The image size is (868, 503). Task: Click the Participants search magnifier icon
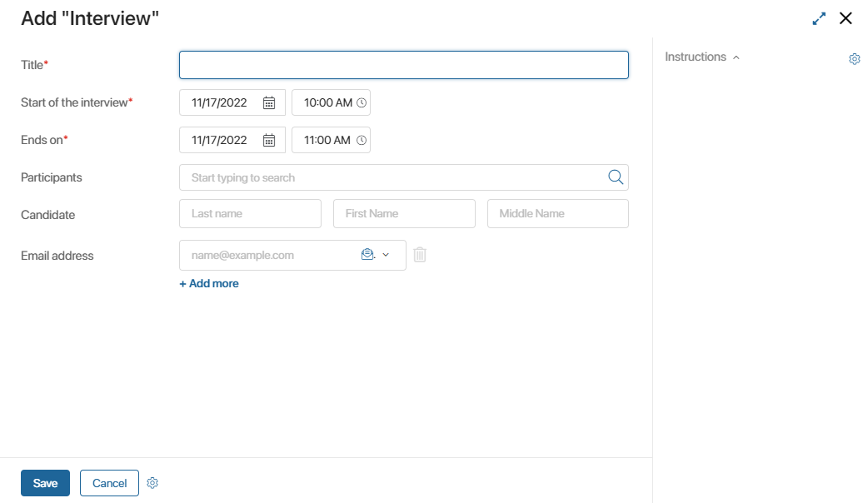pyautogui.click(x=616, y=177)
